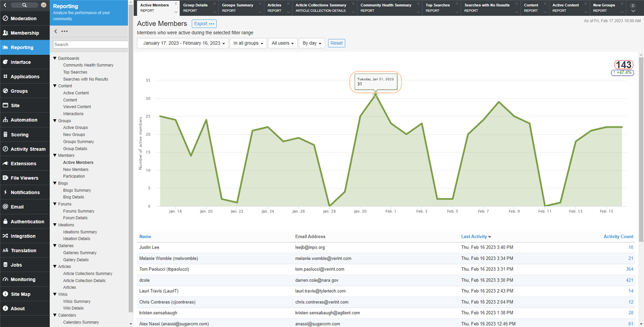Click the Site Map info icon
Image resolution: width=644 pixels, height=327 pixels.
point(5,294)
